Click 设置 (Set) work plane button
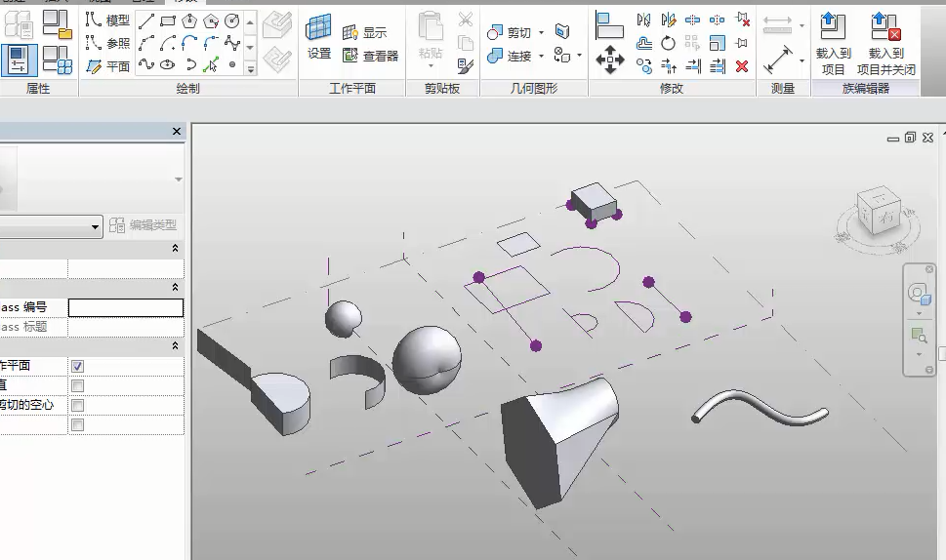This screenshot has height=560, width=946. pos(319,39)
